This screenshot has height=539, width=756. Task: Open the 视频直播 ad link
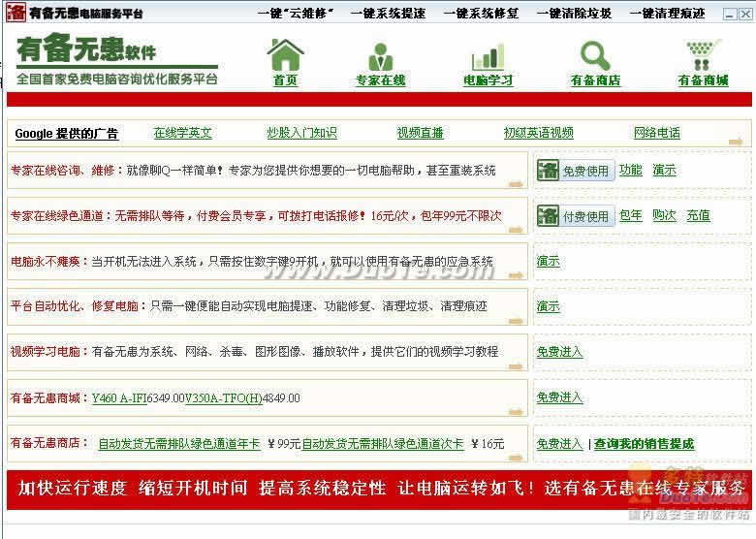420,133
